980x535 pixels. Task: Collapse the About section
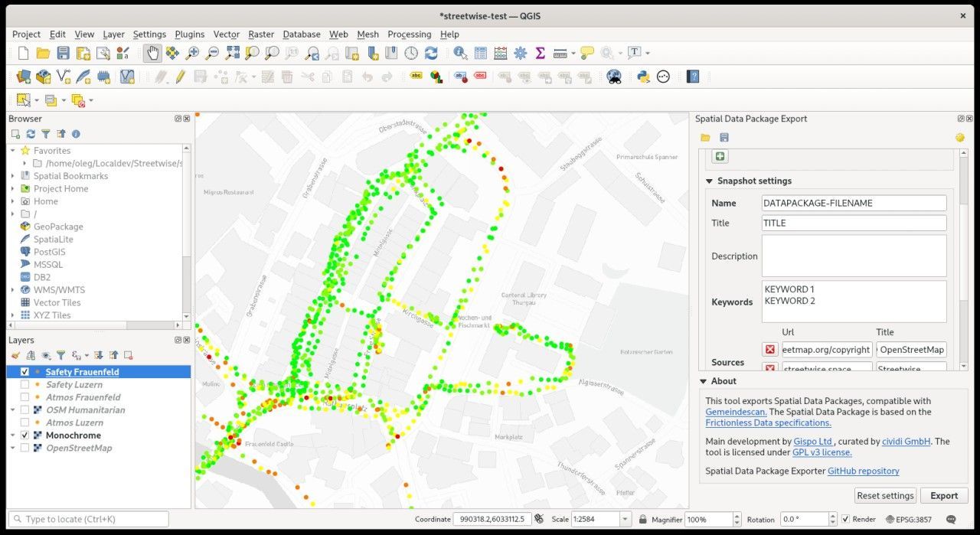click(704, 381)
